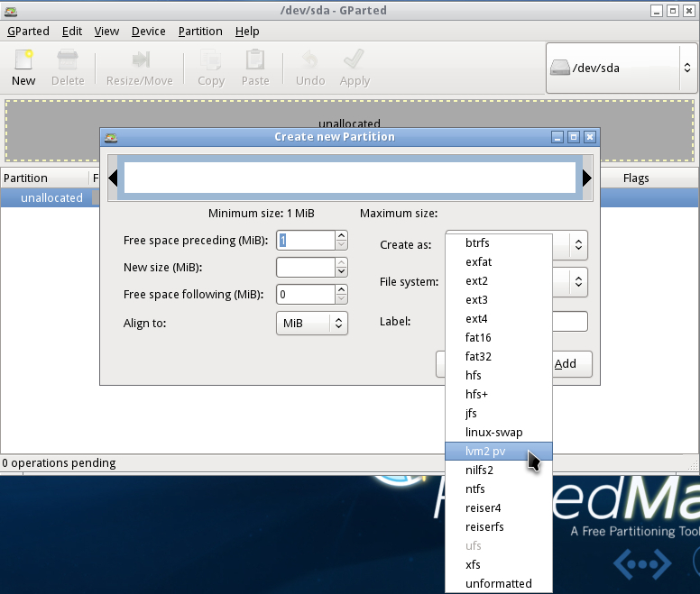Screen dimensions: 700x594
Task: Maximize the Create new Partition dialog
Action: coord(574,137)
